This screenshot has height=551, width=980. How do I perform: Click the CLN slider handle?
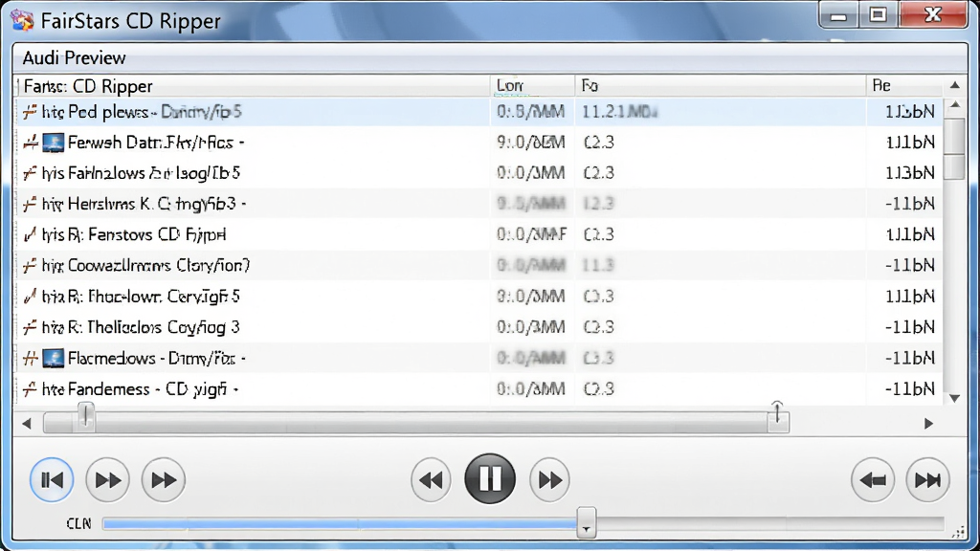[586, 523]
